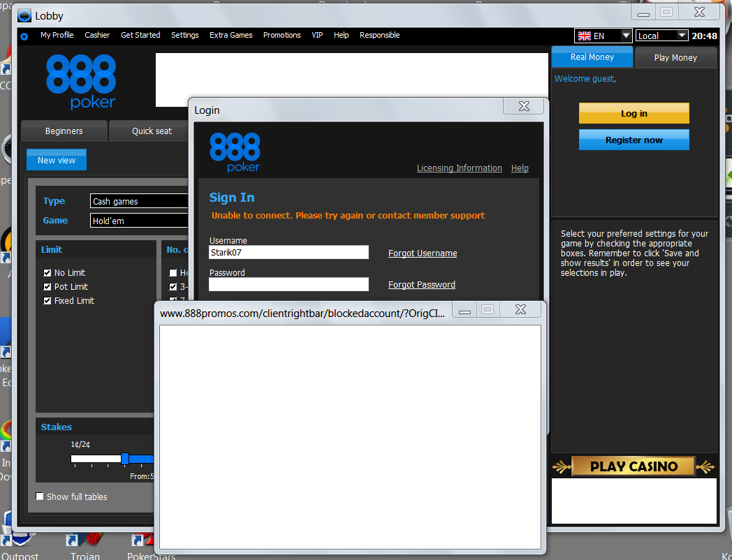Select the Beginners tab
The height and width of the screenshot is (560, 732).
(x=64, y=131)
